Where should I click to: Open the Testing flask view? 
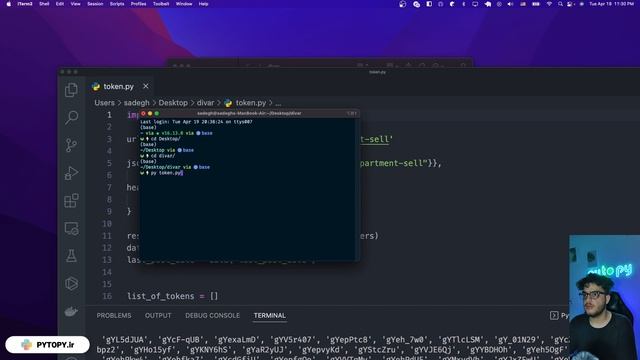pos(71,256)
